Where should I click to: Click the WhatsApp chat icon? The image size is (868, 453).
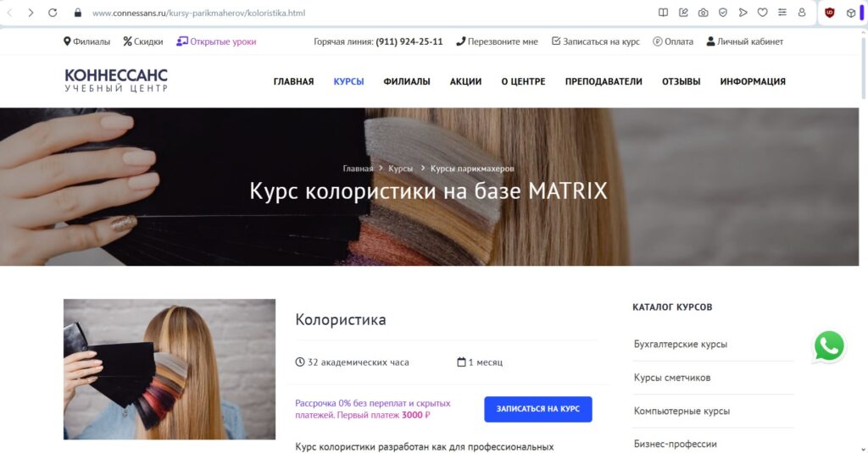pos(829,346)
